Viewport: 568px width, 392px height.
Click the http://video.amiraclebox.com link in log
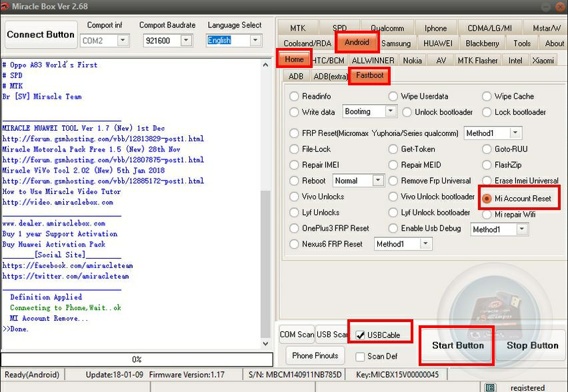pos(58,202)
